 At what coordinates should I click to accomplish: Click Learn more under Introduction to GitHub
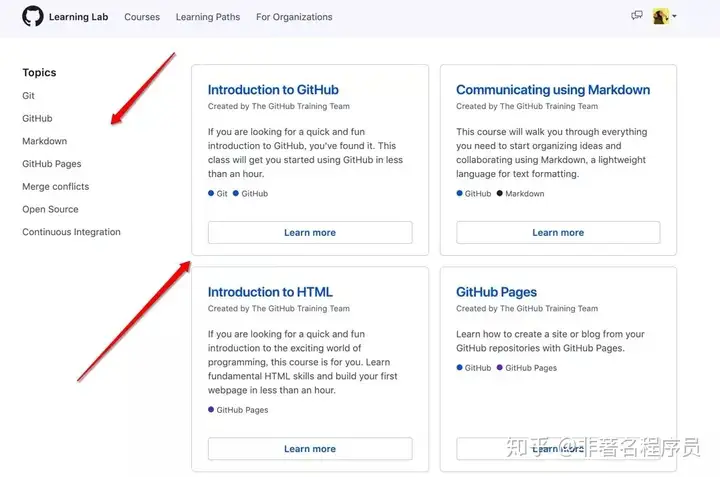(x=310, y=233)
